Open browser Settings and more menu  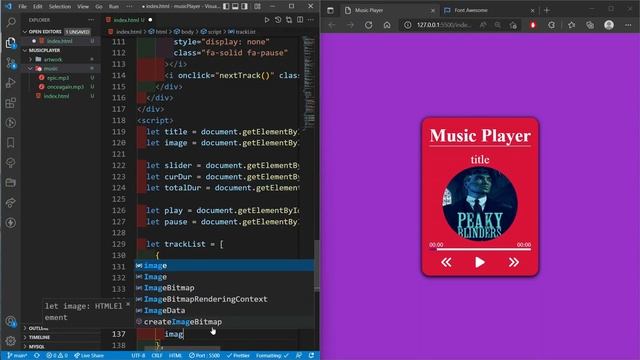click(x=628, y=25)
